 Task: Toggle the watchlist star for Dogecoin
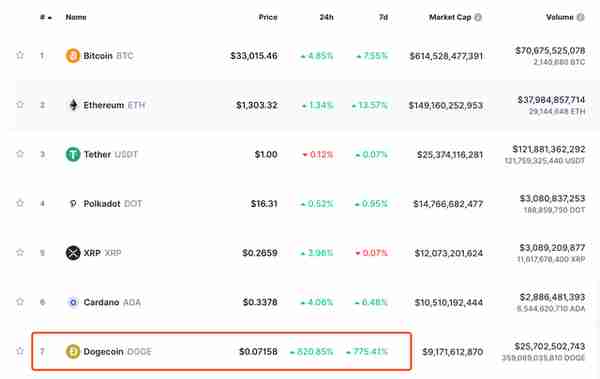20,351
